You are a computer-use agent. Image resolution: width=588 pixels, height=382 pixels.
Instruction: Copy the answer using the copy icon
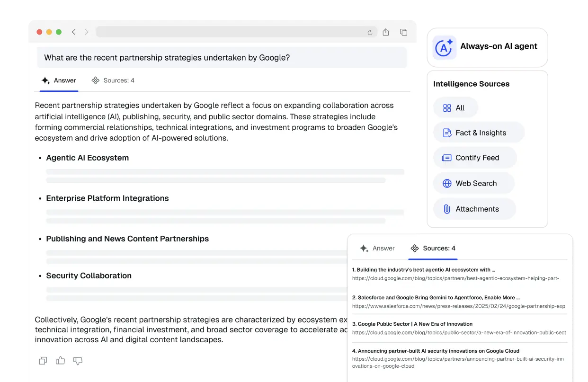coord(43,361)
